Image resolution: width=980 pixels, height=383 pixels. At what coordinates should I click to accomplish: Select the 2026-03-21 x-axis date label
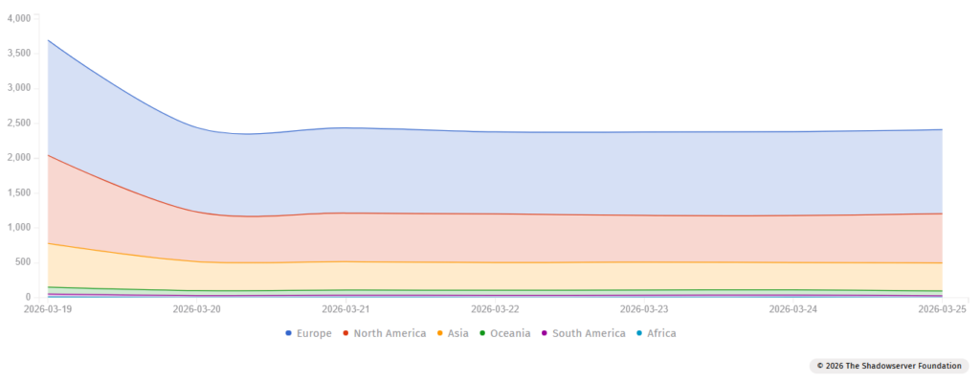[x=345, y=309]
